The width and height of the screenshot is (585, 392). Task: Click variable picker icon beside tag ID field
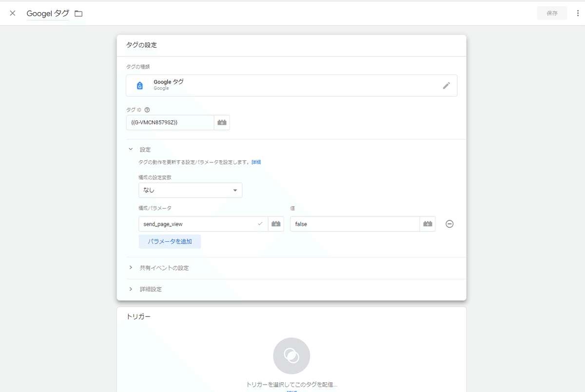coord(222,122)
